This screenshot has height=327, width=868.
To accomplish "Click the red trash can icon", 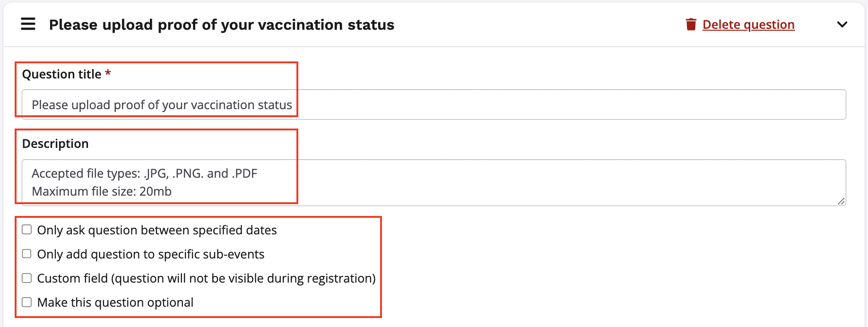I will click(691, 24).
